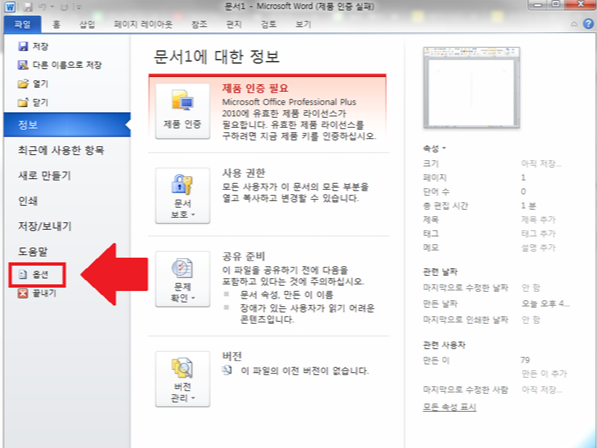Open Quick Access Toolbar customize dropdown
The height and width of the screenshot is (448, 597).
coord(78,7)
